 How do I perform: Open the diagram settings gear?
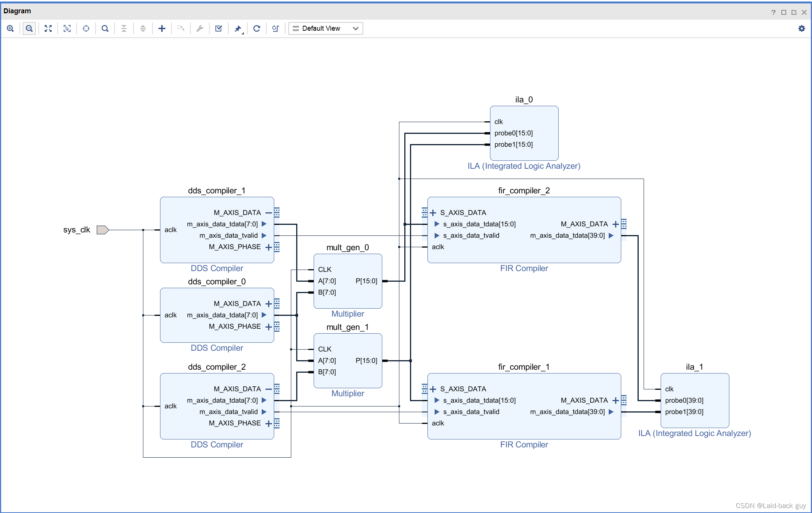[x=801, y=28]
